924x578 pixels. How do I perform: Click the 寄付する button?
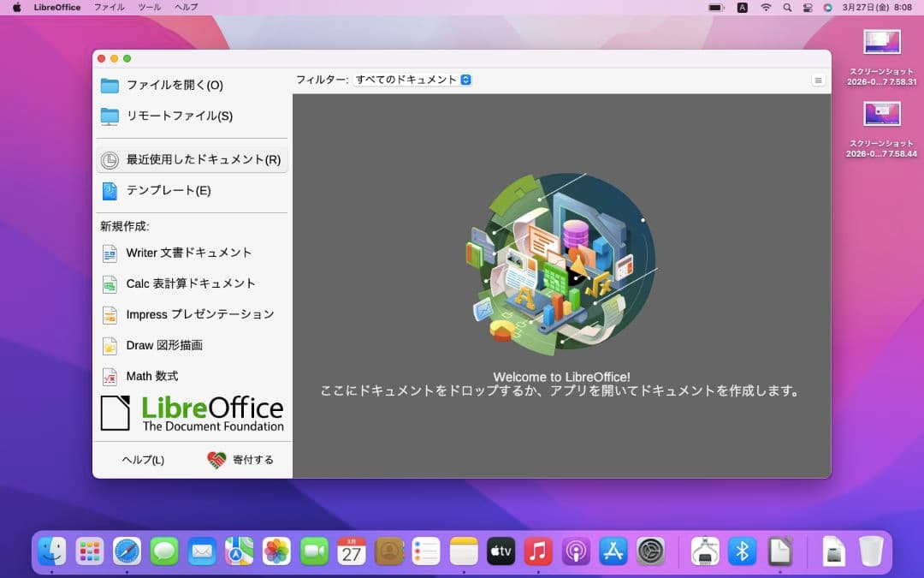click(x=240, y=460)
